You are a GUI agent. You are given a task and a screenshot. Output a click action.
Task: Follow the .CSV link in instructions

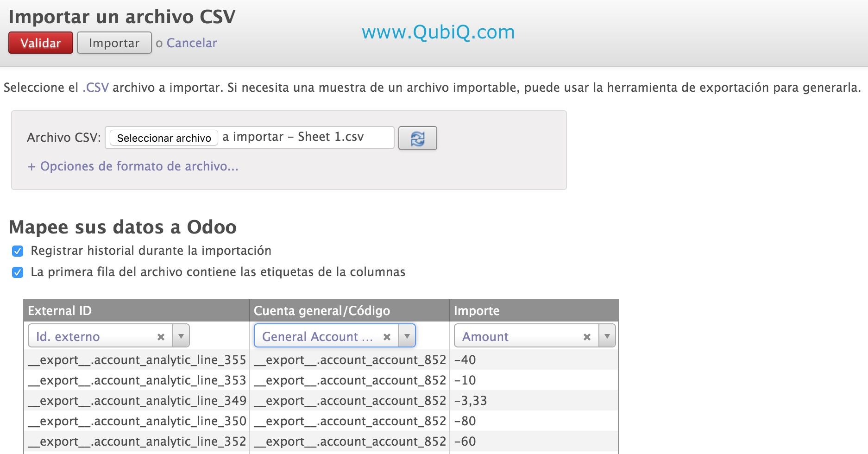95,88
